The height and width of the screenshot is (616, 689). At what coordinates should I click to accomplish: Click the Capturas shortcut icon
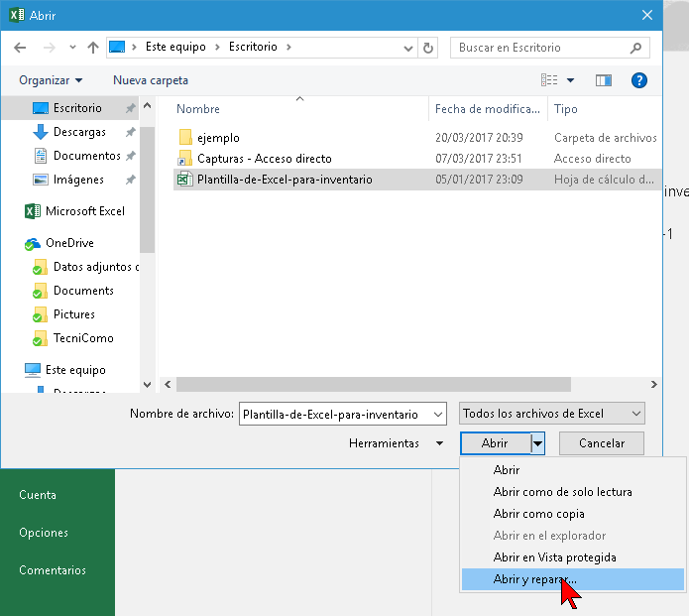pos(185,158)
